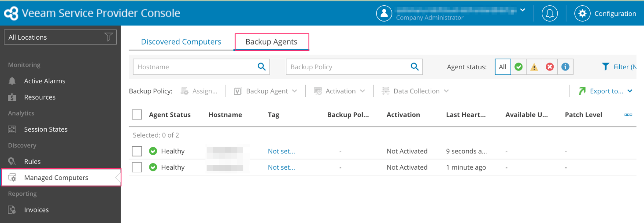Image resolution: width=644 pixels, height=223 pixels.
Task: Open Active Alarms in sidebar
Action: (44, 81)
